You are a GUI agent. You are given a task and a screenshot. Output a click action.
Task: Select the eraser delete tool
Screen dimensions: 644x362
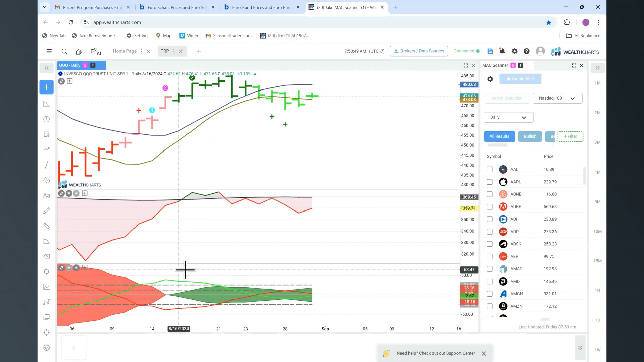pos(47,256)
